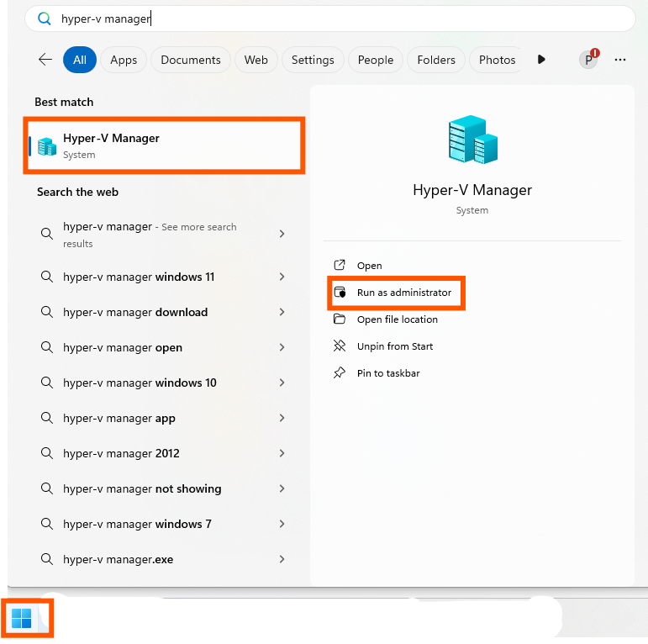Choose Open file location
648x644 pixels.
[x=398, y=319]
